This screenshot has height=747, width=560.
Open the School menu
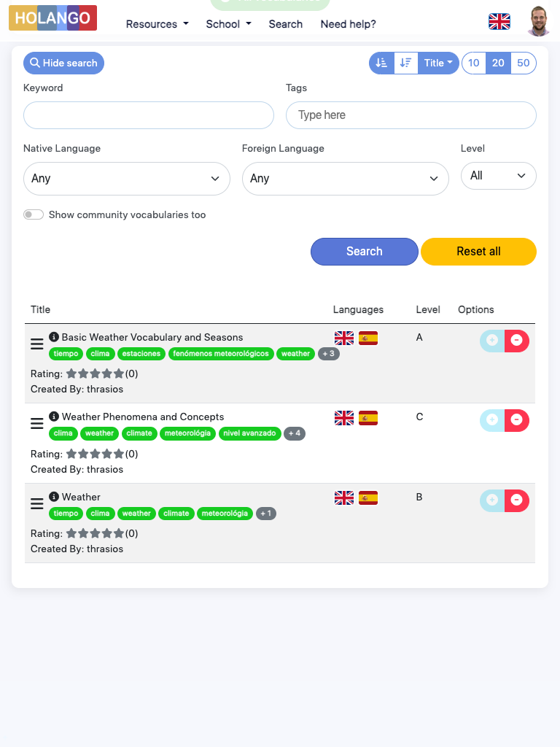(x=228, y=24)
